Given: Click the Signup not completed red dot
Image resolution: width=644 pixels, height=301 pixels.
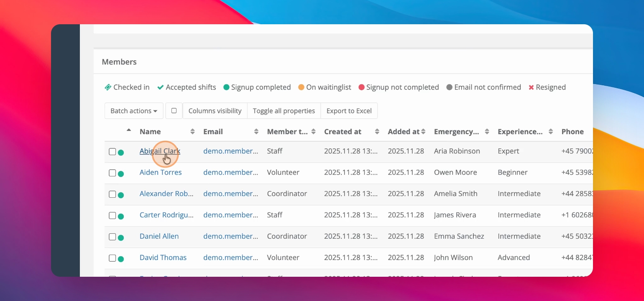Looking at the screenshot, I should (x=362, y=87).
